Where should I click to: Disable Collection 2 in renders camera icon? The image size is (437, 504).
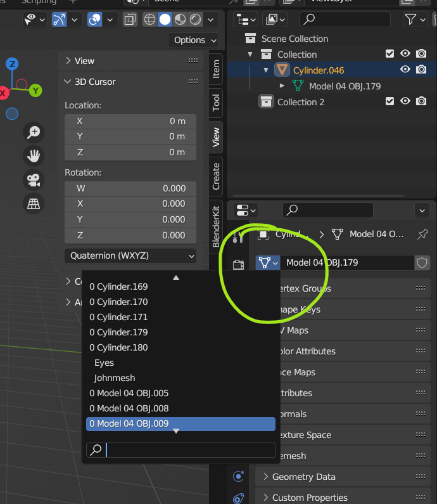(x=421, y=101)
